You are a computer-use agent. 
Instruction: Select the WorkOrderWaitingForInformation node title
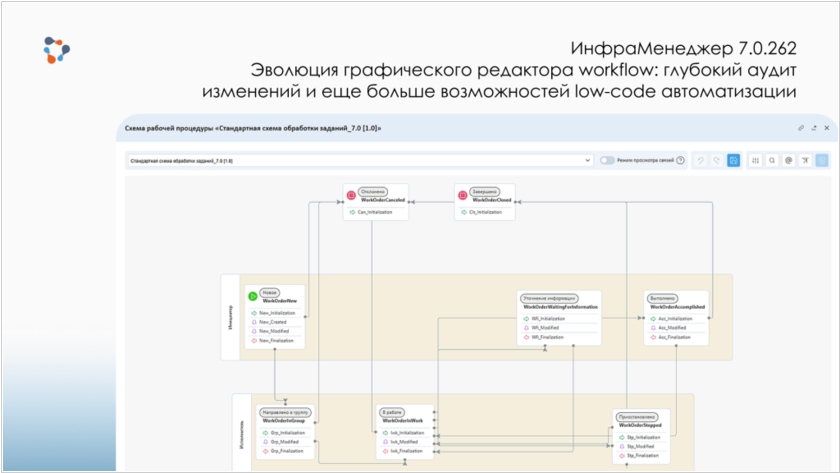point(560,307)
